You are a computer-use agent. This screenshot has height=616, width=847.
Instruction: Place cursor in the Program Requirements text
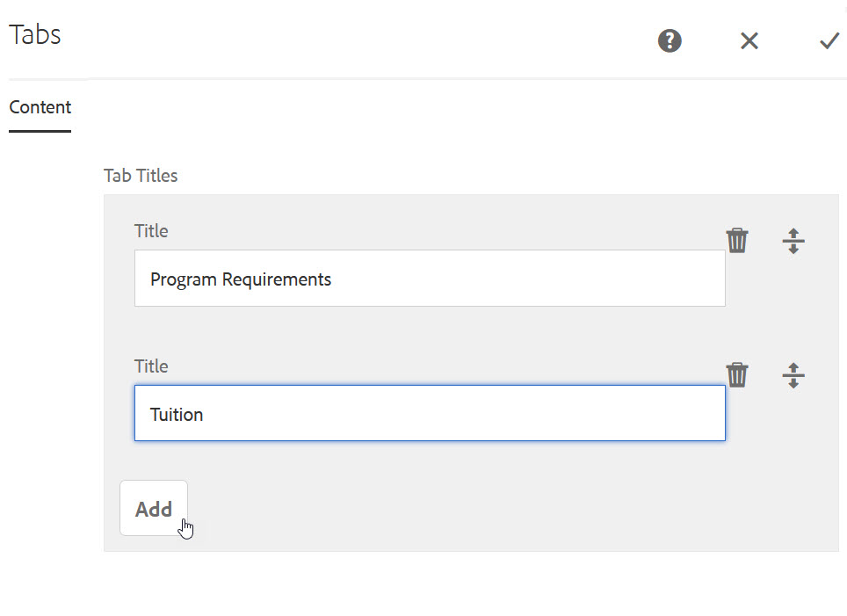pos(241,280)
